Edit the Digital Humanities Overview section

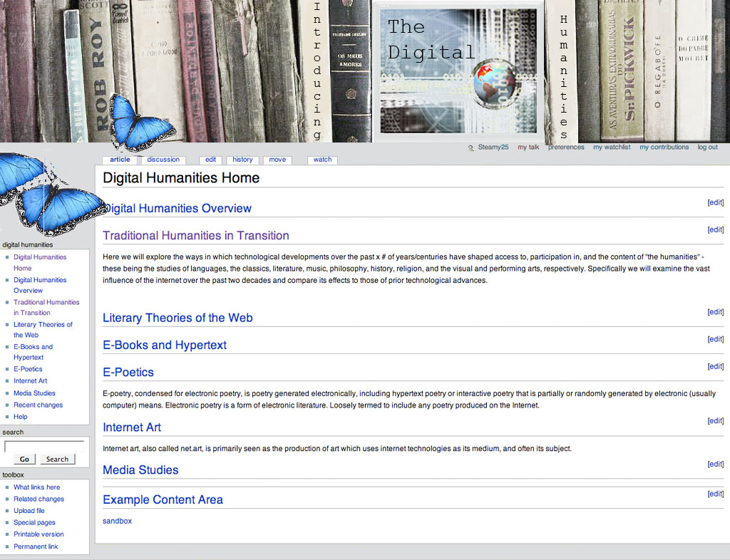point(716,202)
